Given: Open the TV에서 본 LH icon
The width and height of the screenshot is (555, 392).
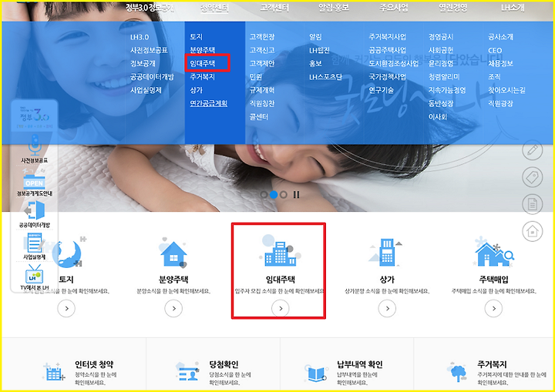Looking at the screenshot, I should [35, 274].
